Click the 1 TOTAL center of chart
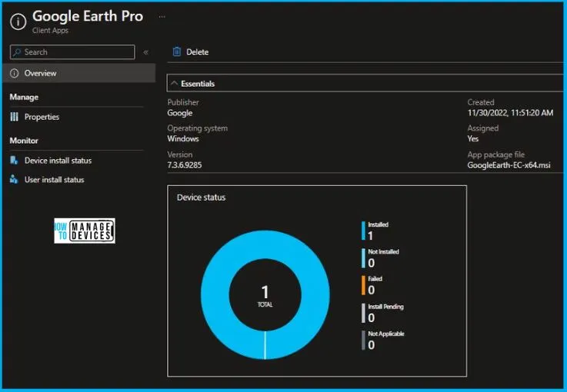567x392 pixels. tap(265, 295)
